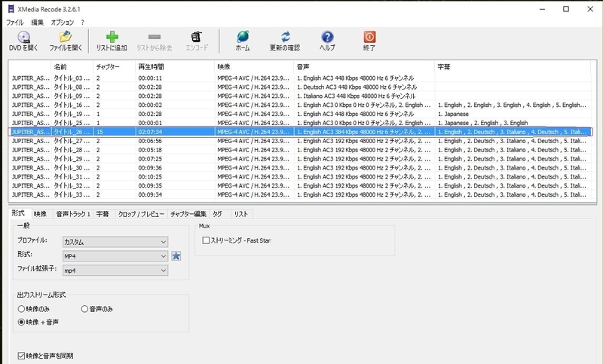Switch to the 音声トラック 1 tab

(x=72, y=214)
